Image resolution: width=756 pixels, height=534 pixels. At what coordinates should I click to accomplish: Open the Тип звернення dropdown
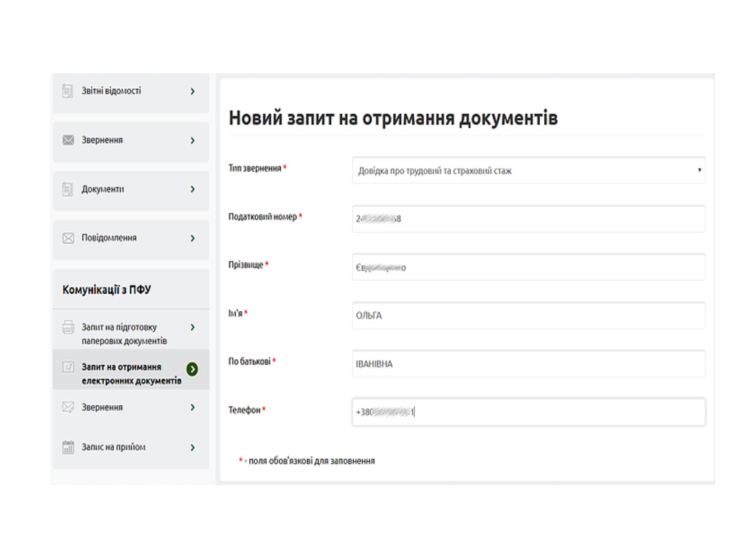click(x=528, y=171)
